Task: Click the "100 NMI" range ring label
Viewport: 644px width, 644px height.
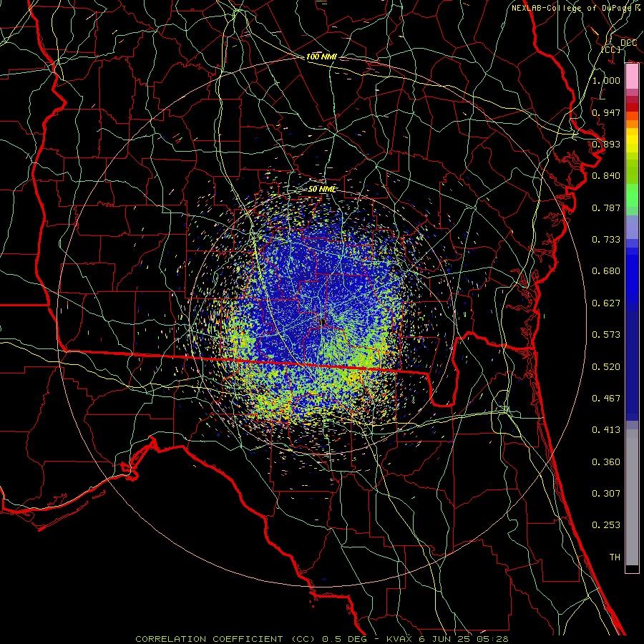Action: pos(321,57)
